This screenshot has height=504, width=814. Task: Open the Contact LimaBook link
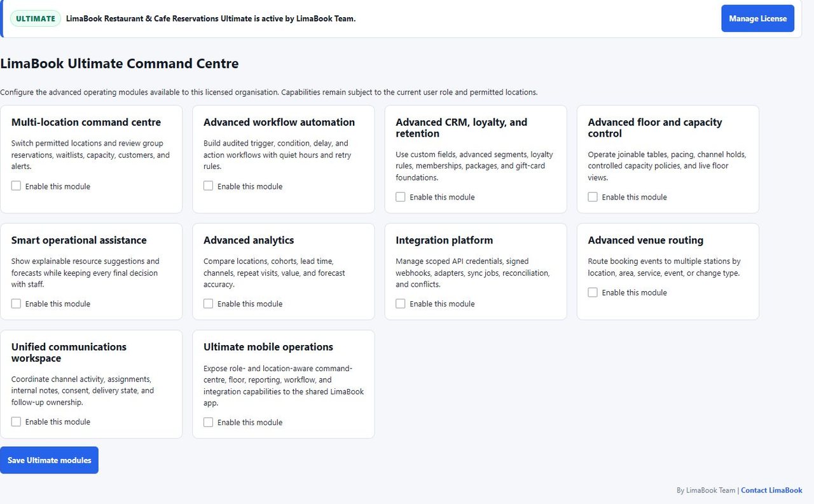tap(771, 491)
